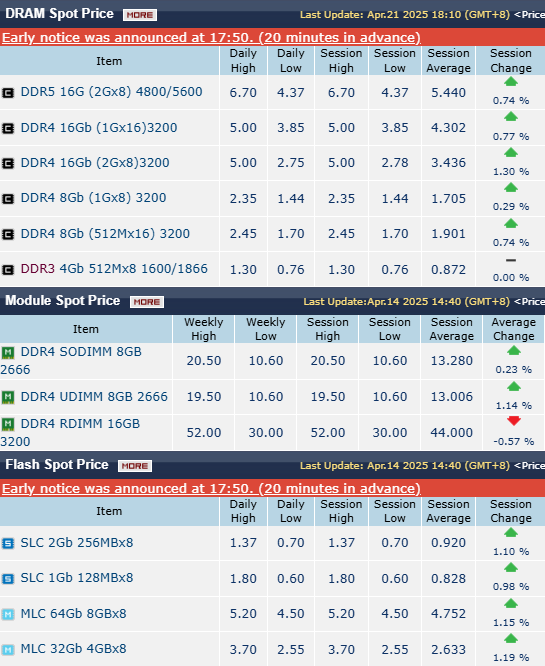Click session average value 44.000

452,433
